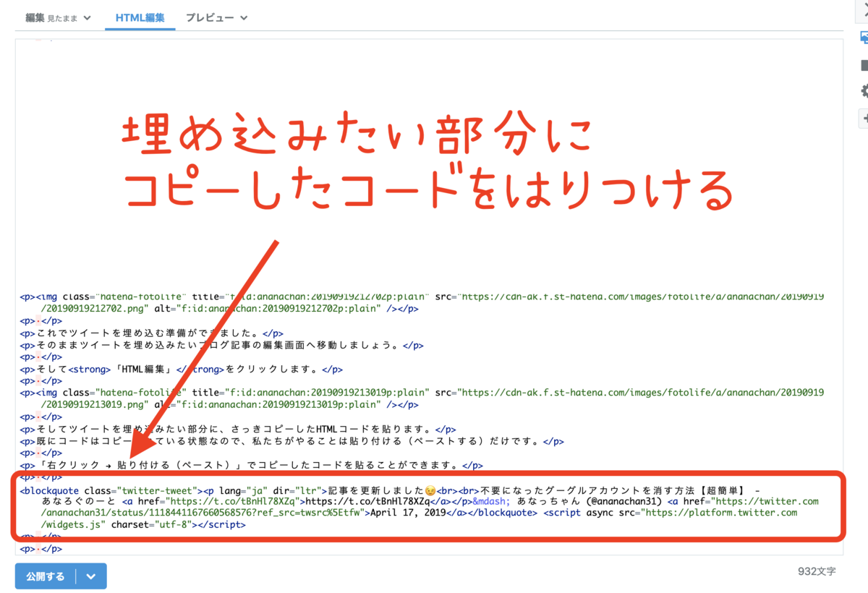Click the line containing 「HTML編集」をクリックします
Viewport: 868px width, 593px height.
pos(182,369)
